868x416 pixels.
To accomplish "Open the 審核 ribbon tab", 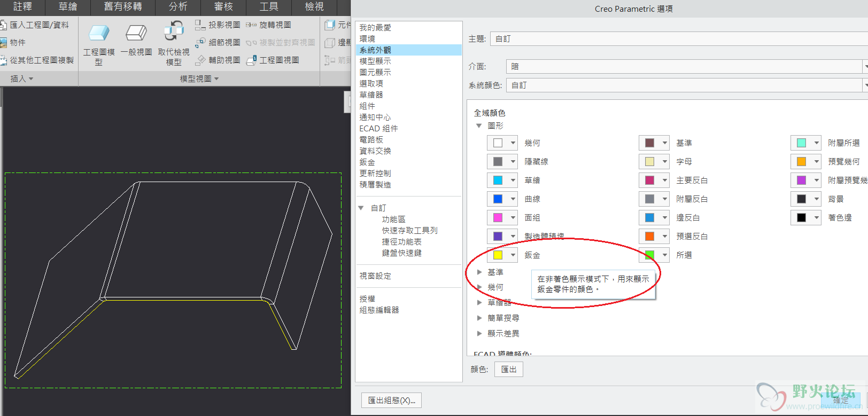I will pyautogui.click(x=223, y=7).
